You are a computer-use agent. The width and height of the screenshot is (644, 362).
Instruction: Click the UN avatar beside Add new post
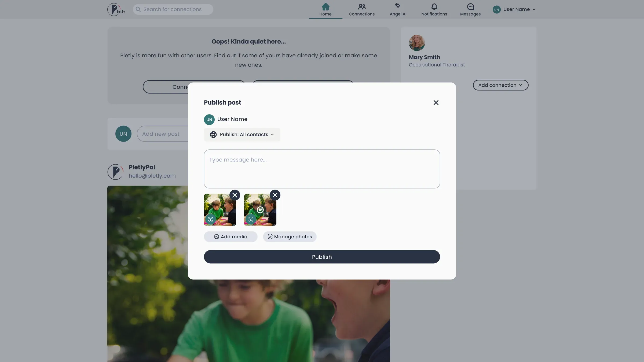tap(123, 134)
